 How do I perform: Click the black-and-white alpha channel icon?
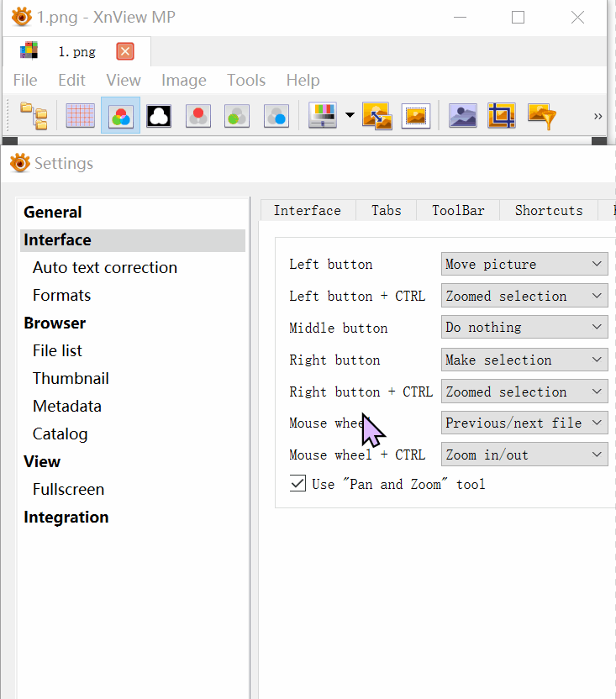tap(159, 116)
